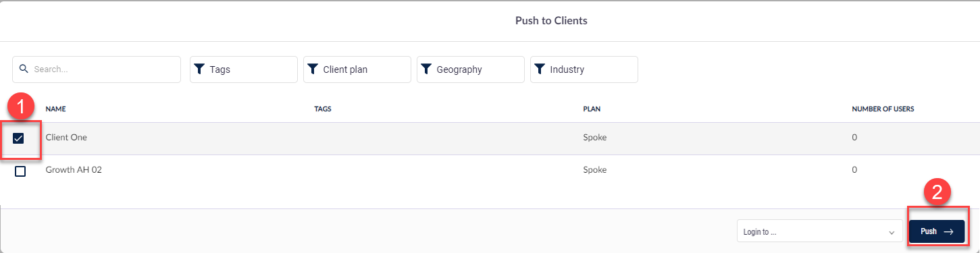Click the arrow icon on Push button

(948, 231)
